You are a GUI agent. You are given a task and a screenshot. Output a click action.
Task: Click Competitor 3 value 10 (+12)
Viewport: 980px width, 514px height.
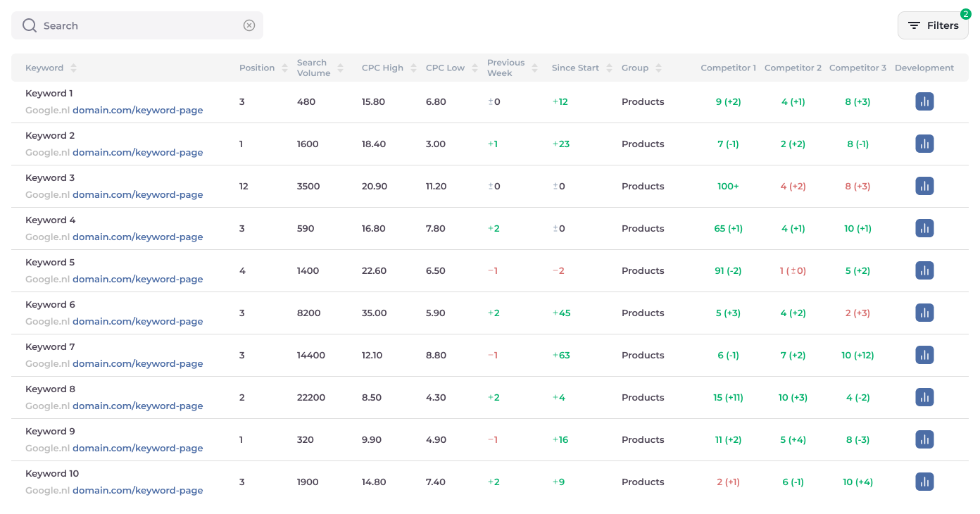tap(857, 356)
